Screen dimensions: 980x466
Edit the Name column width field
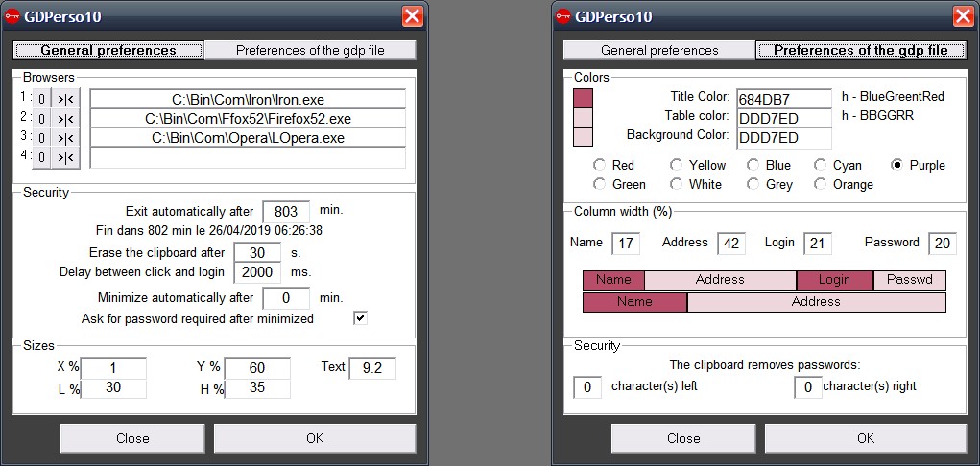click(626, 244)
